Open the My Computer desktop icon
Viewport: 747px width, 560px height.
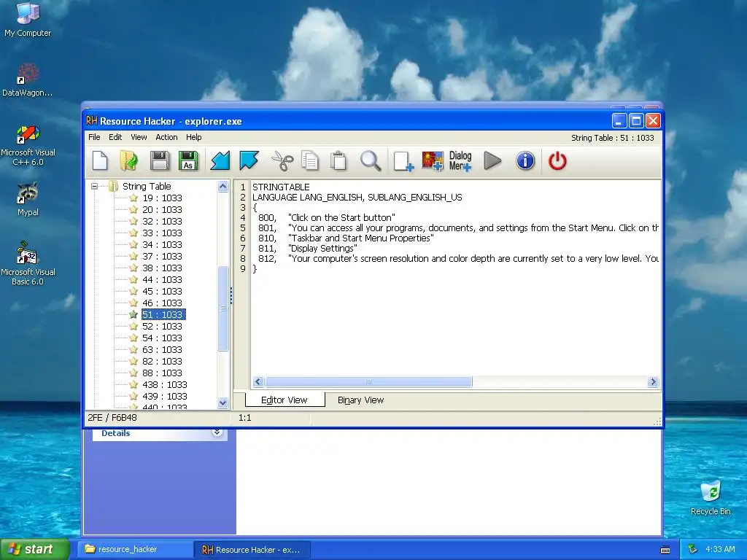(x=28, y=20)
